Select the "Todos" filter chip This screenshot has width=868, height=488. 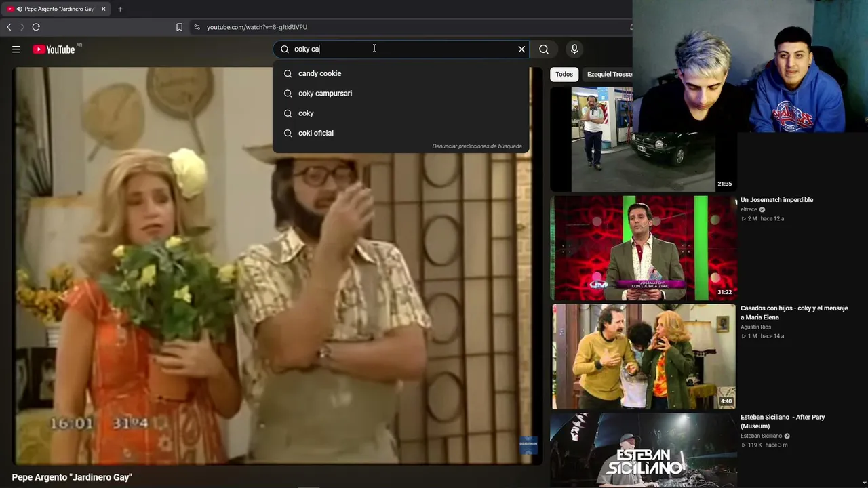coord(564,74)
